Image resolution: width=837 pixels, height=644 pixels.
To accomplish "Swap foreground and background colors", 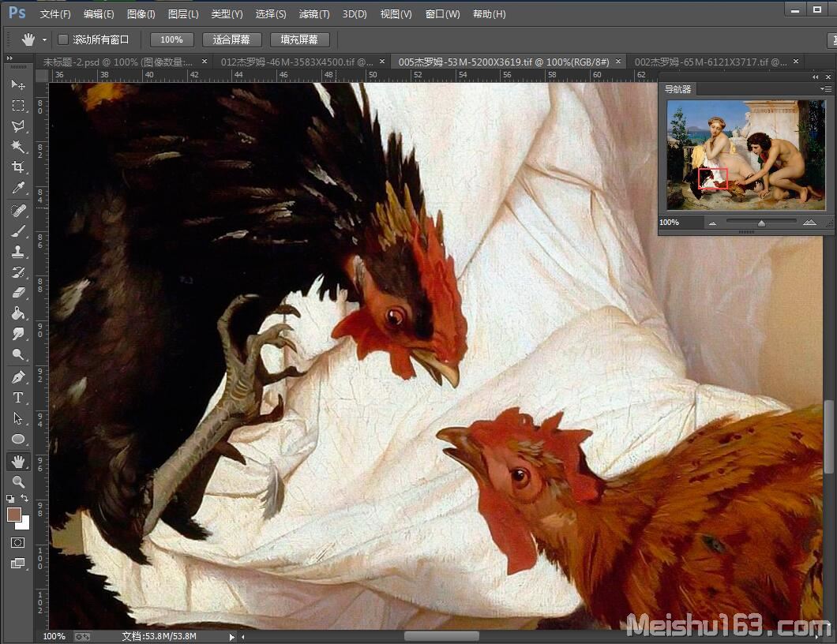I will (24, 498).
